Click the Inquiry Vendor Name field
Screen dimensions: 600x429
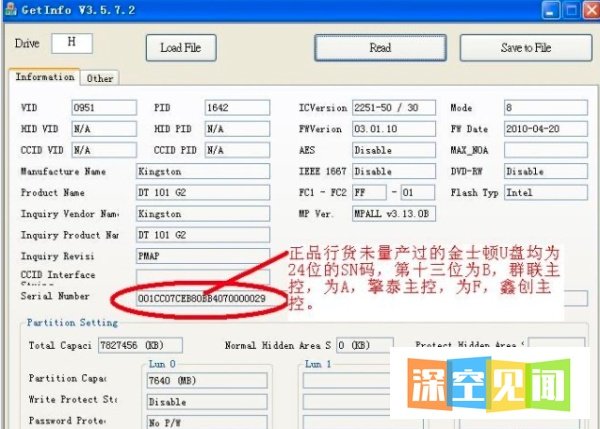[203, 214]
